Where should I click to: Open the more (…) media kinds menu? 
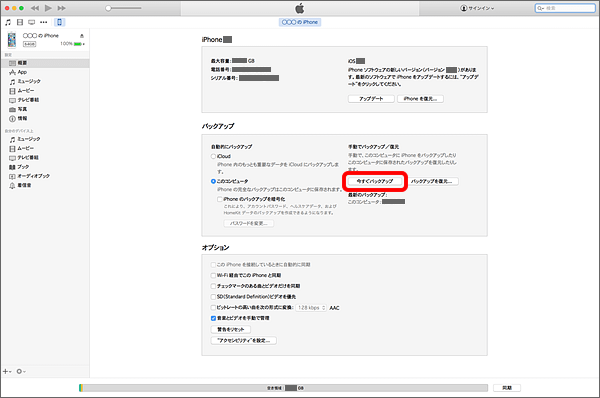click(44, 22)
